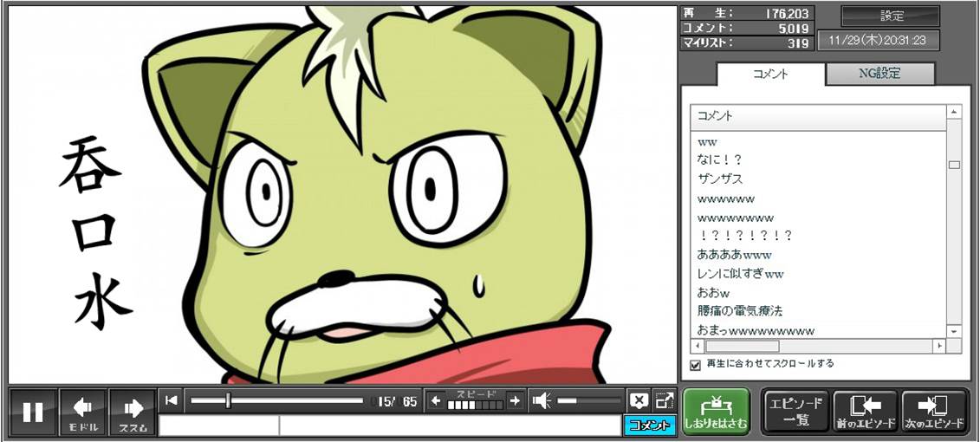Hide on-screen comments with the X icon
Viewport: 980px width, 442px height.
coord(639,400)
